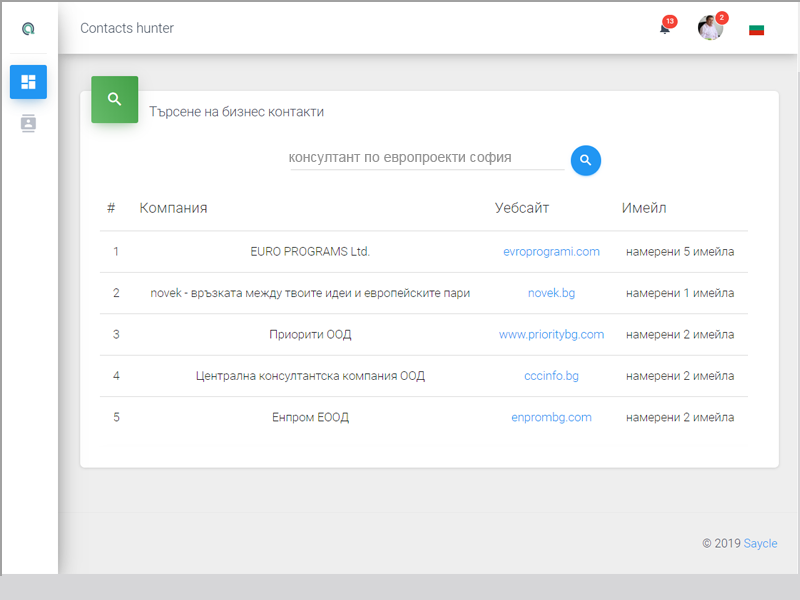The width and height of the screenshot is (800, 600).
Task: Open enprombg.com website link
Action: click(551, 417)
